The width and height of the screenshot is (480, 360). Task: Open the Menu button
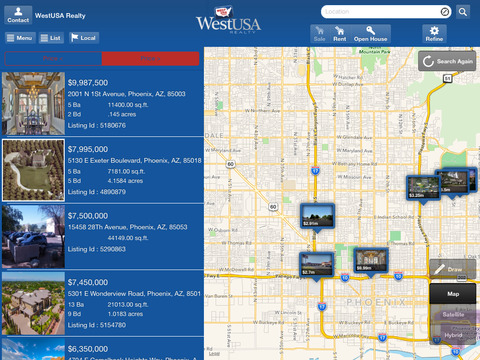click(x=20, y=38)
